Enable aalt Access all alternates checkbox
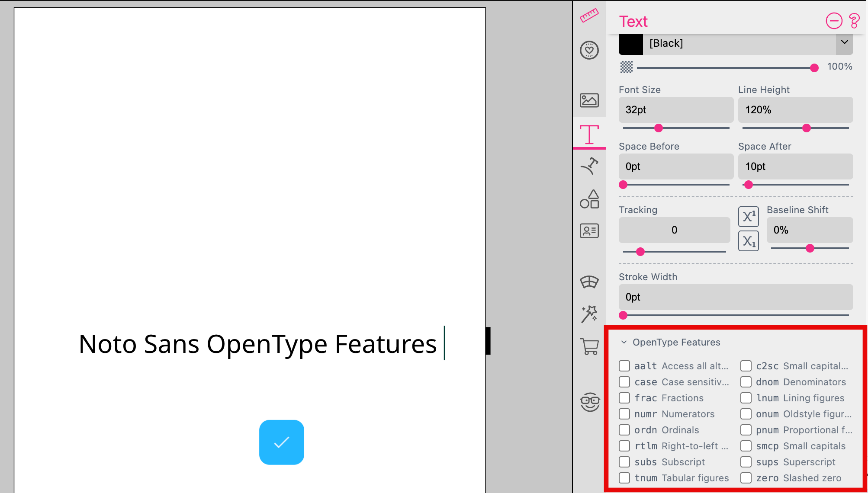Image resolution: width=868 pixels, height=493 pixels. [624, 366]
